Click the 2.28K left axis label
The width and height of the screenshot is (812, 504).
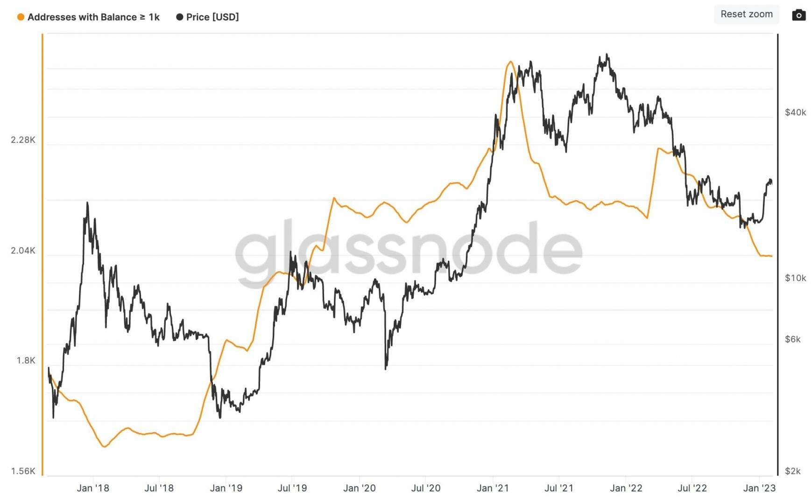23,140
